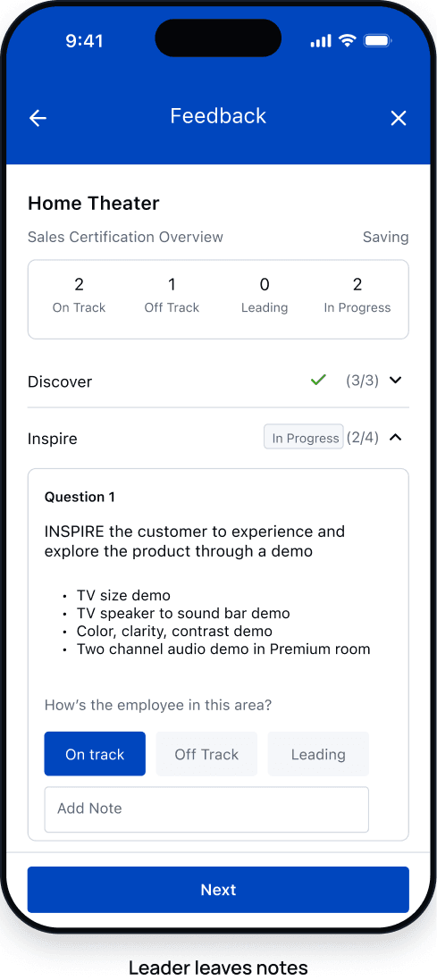Tap the In Progress count summary
The height and width of the screenshot is (980, 437).
coord(357,295)
